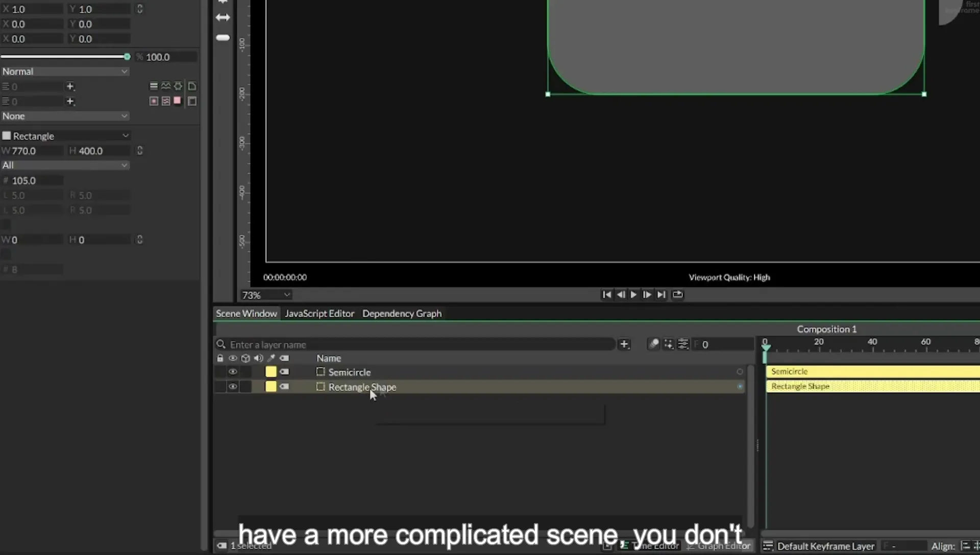This screenshot has width=980, height=555.
Task: Go to the first frame
Action: click(x=606, y=294)
